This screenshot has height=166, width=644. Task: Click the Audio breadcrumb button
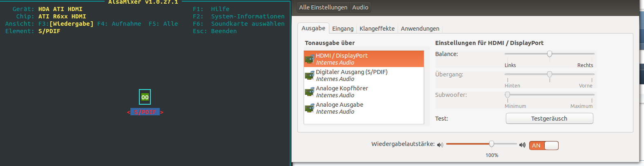(x=360, y=7)
